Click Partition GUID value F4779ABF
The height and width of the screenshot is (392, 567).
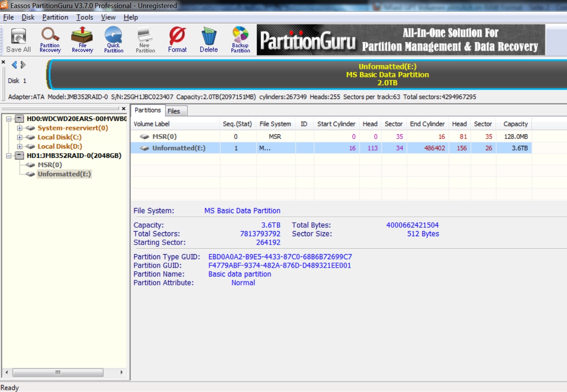click(280, 265)
